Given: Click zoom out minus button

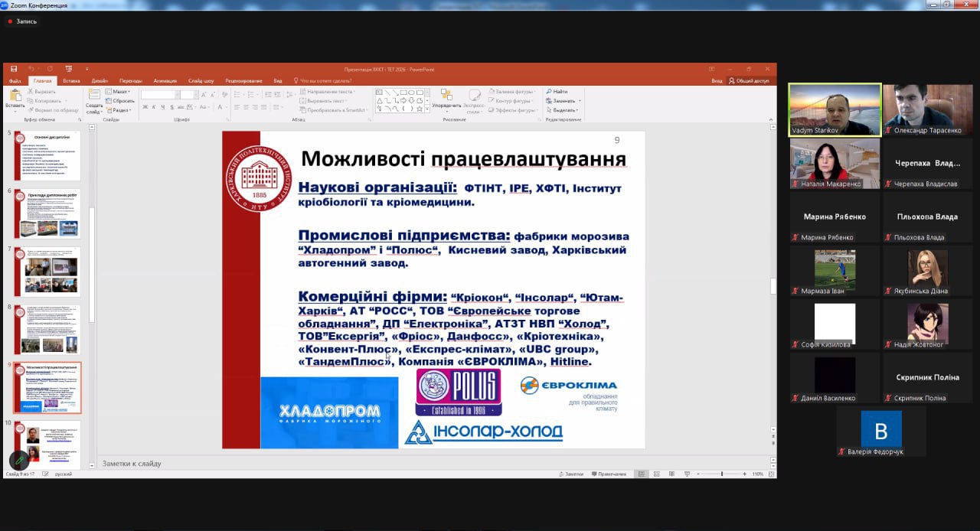Looking at the screenshot, I should (x=698, y=474).
